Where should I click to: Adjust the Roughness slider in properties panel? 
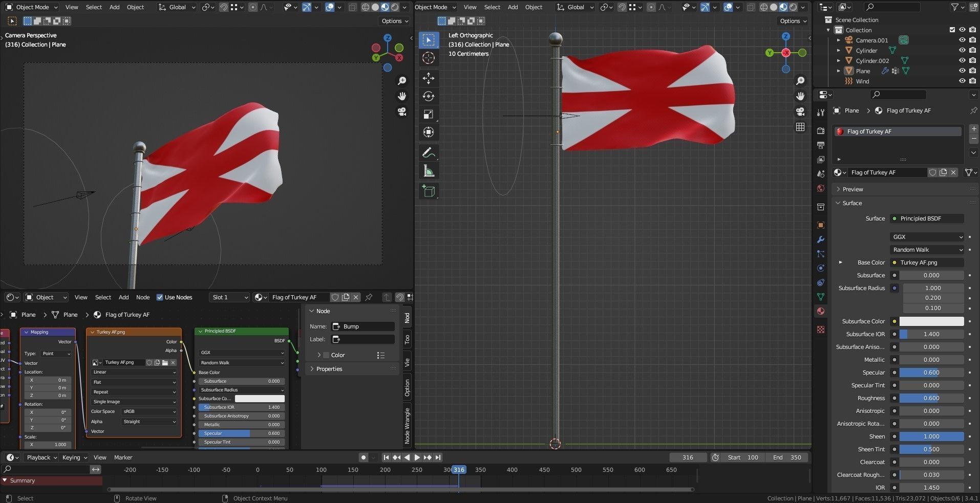(x=931, y=398)
